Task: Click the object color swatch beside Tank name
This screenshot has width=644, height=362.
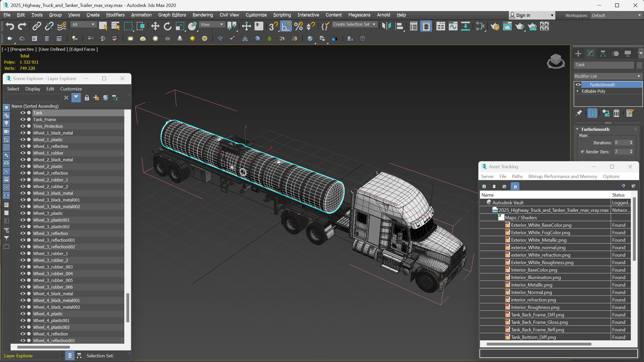Action: [x=639, y=65]
